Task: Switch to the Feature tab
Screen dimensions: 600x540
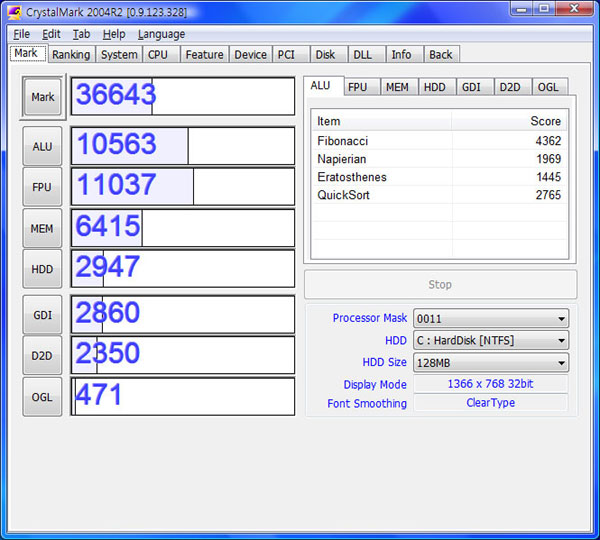Action: tap(204, 55)
